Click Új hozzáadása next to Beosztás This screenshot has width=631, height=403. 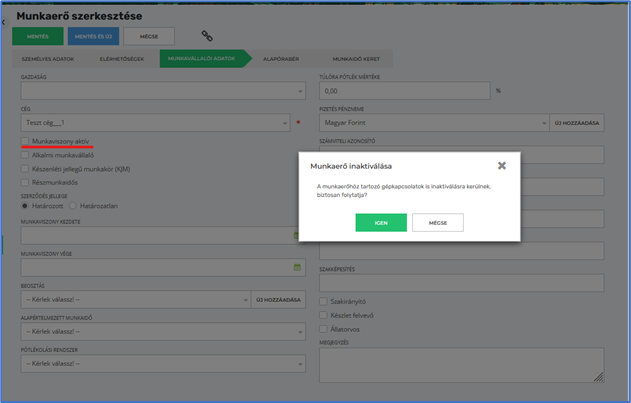pyautogui.click(x=279, y=300)
